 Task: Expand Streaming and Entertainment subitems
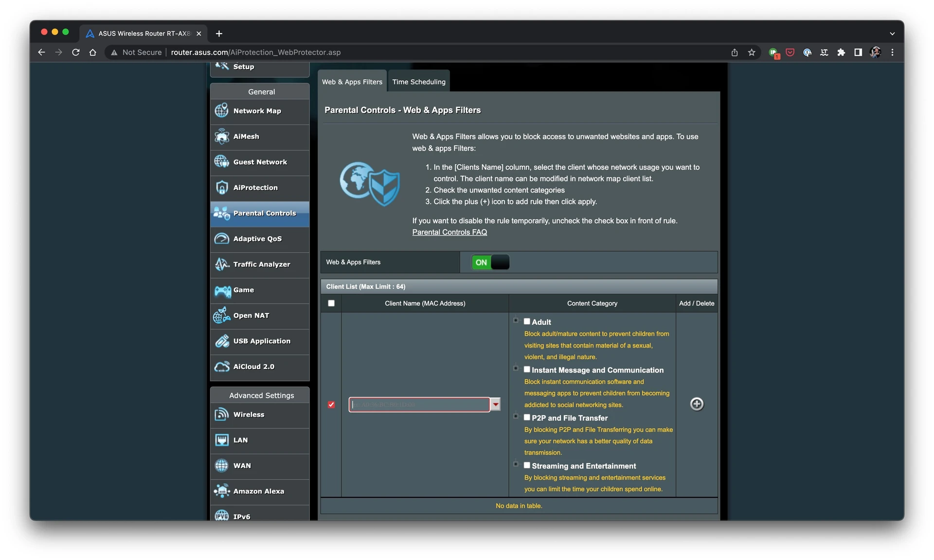click(x=516, y=464)
